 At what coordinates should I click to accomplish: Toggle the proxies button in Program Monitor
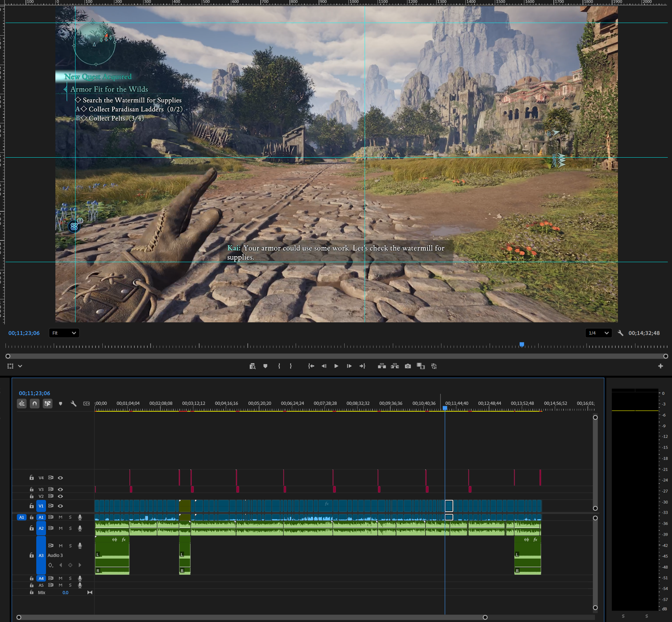[x=434, y=366]
